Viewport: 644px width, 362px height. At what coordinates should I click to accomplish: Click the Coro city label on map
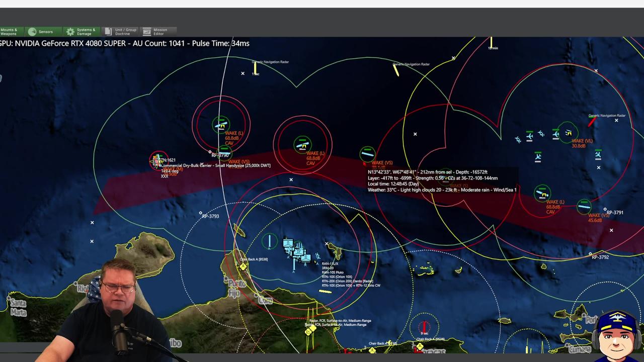coord(265,300)
